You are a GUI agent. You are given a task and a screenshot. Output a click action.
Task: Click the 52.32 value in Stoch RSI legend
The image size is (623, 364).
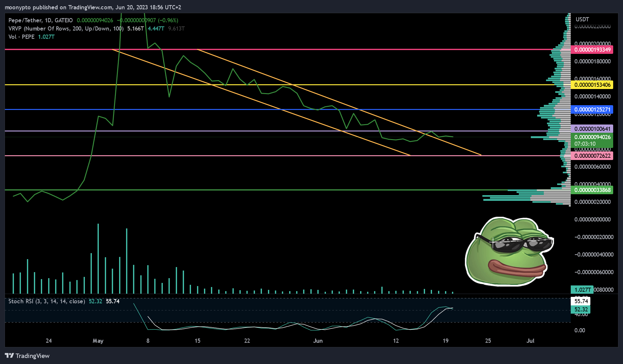[x=95, y=301]
